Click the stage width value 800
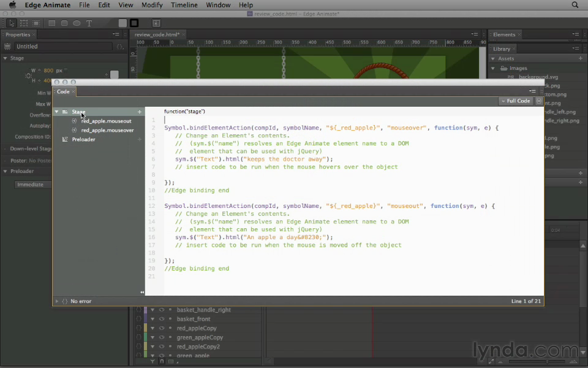 pyautogui.click(x=48, y=71)
